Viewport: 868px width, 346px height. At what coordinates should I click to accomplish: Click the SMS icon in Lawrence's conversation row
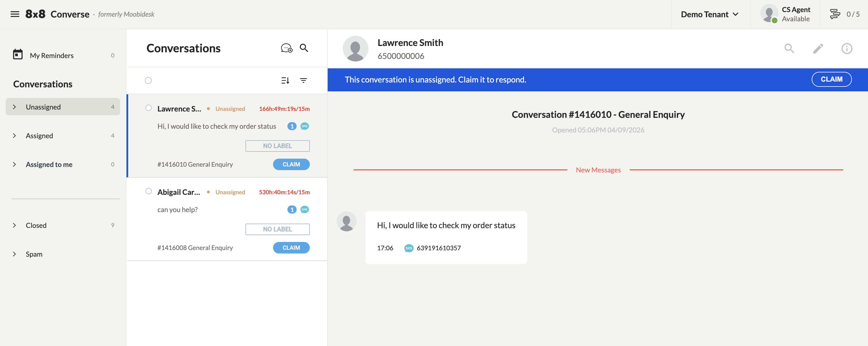(x=305, y=126)
